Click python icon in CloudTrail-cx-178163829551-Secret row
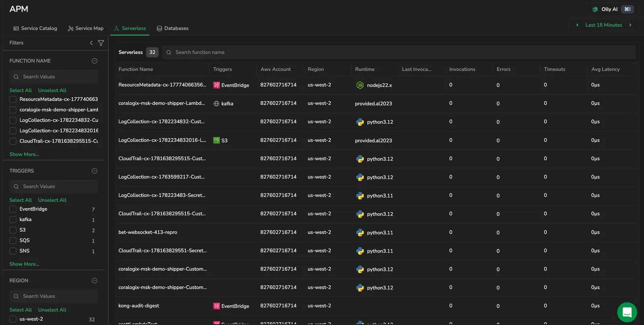Viewport: 644px width, 325px height. click(x=360, y=251)
